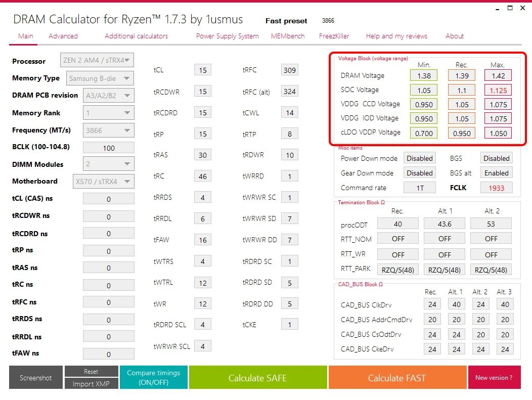Open the Memory Rank dropdown
The width and height of the screenshot is (532, 400).
[x=108, y=112]
